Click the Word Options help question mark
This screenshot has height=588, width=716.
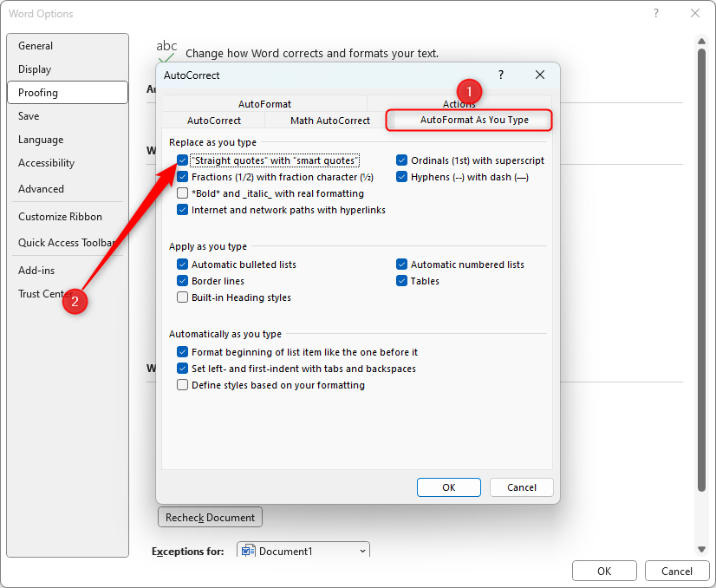(x=657, y=14)
